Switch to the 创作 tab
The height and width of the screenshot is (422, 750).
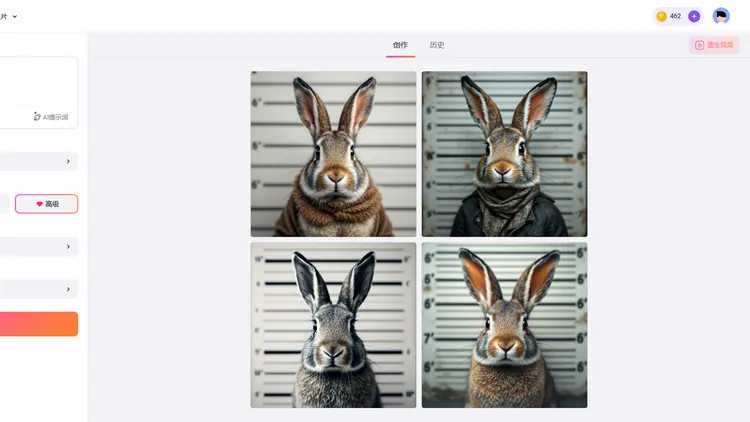(400, 45)
